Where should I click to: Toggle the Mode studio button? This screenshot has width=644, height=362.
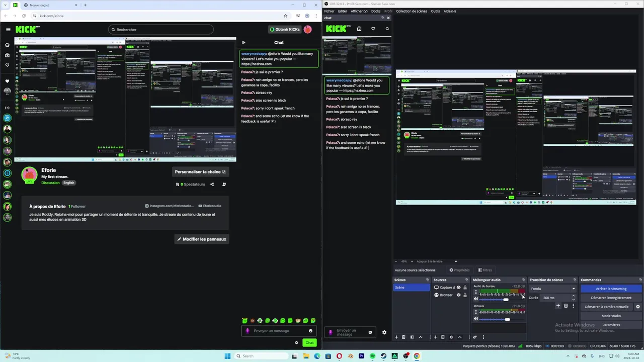611,316
